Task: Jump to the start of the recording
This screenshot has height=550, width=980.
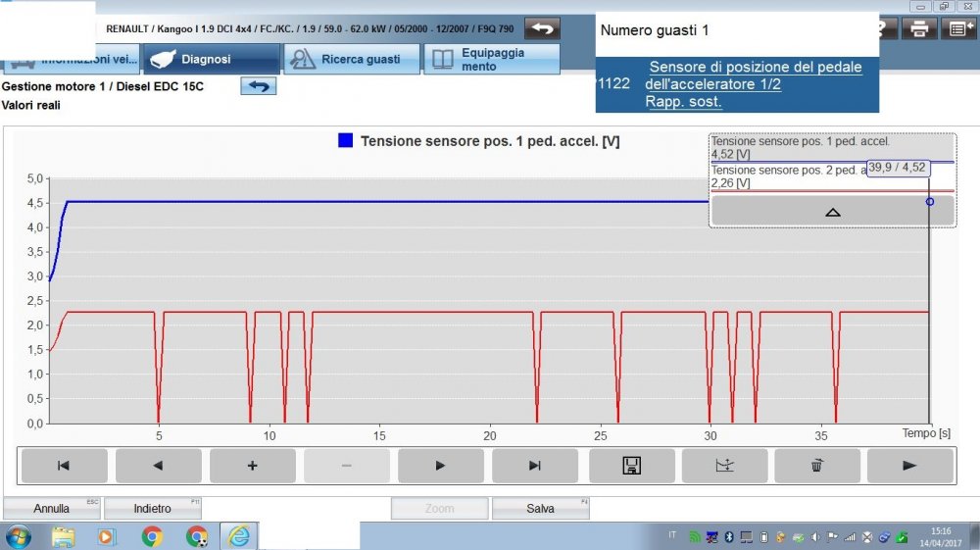Action: coord(64,466)
